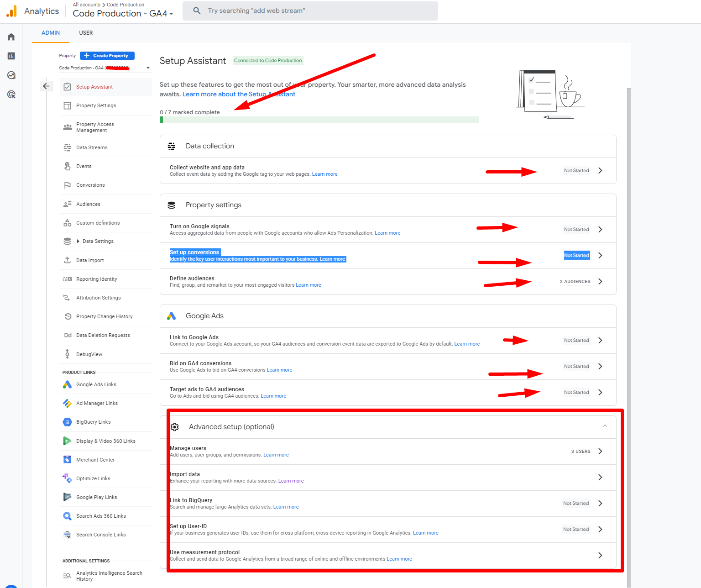Click the setup completion progress bar

pyautogui.click(x=319, y=120)
